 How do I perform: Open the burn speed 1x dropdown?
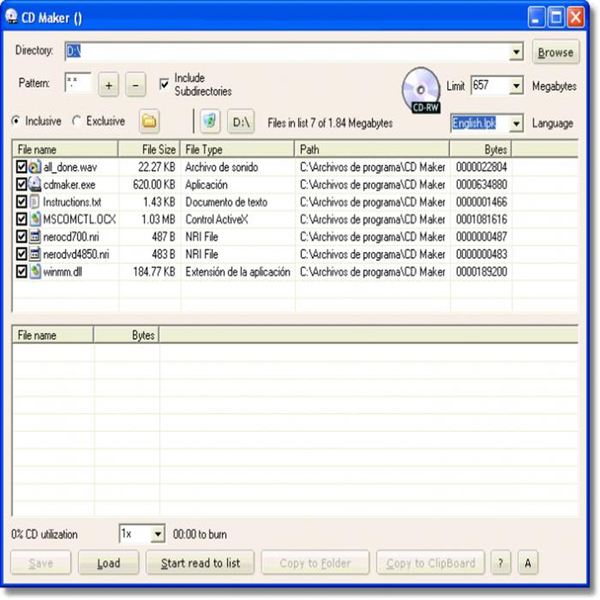157,534
